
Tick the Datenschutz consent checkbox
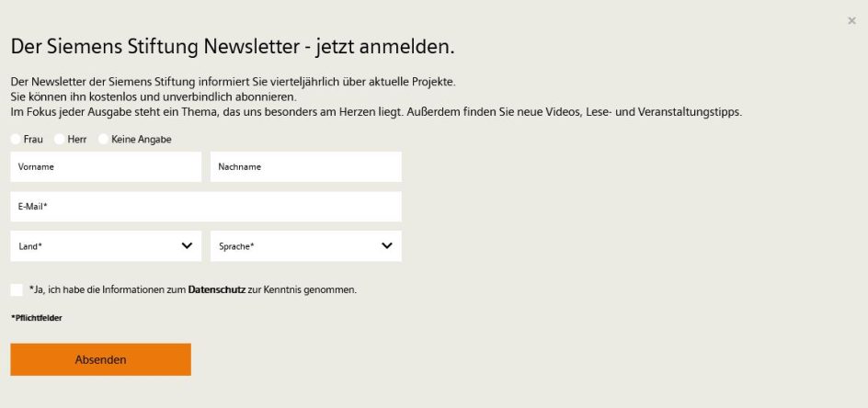pos(17,289)
